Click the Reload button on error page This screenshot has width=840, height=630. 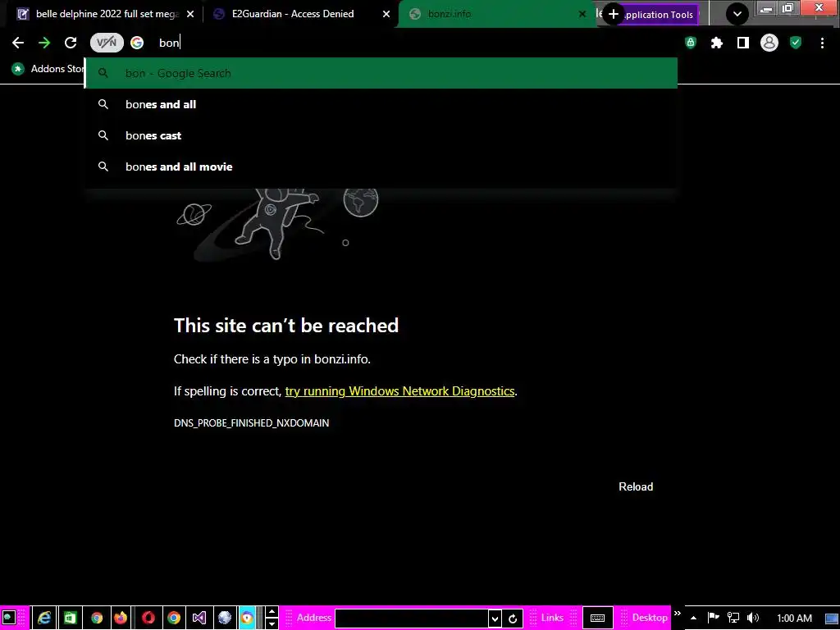pyautogui.click(x=636, y=486)
